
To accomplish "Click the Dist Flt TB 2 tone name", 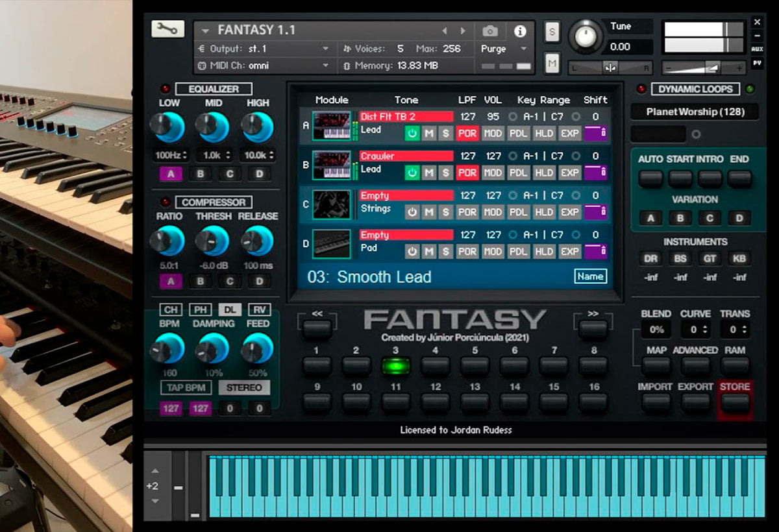I will pyautogui.click(x=406, y=117).
